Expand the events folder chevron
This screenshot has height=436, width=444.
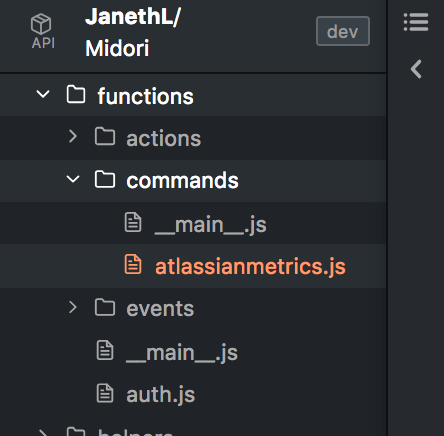tap(73, 307)
